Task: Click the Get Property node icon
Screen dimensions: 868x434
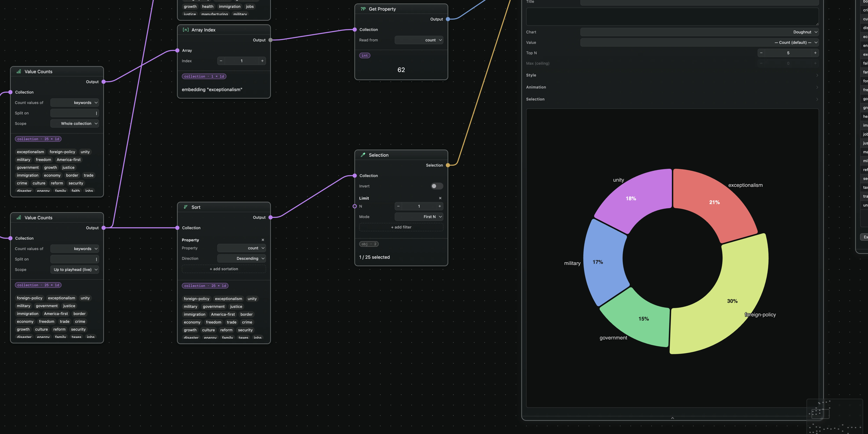Action: tap(363, 9)
